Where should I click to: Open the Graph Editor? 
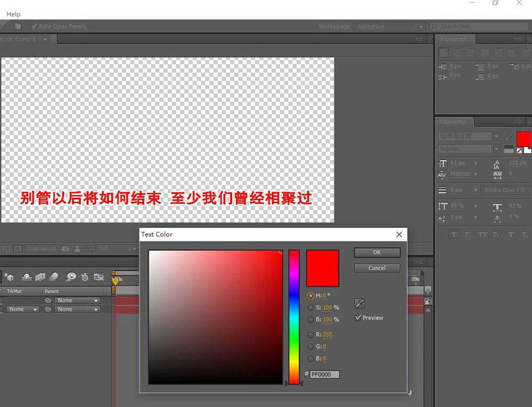coord(99,276)
